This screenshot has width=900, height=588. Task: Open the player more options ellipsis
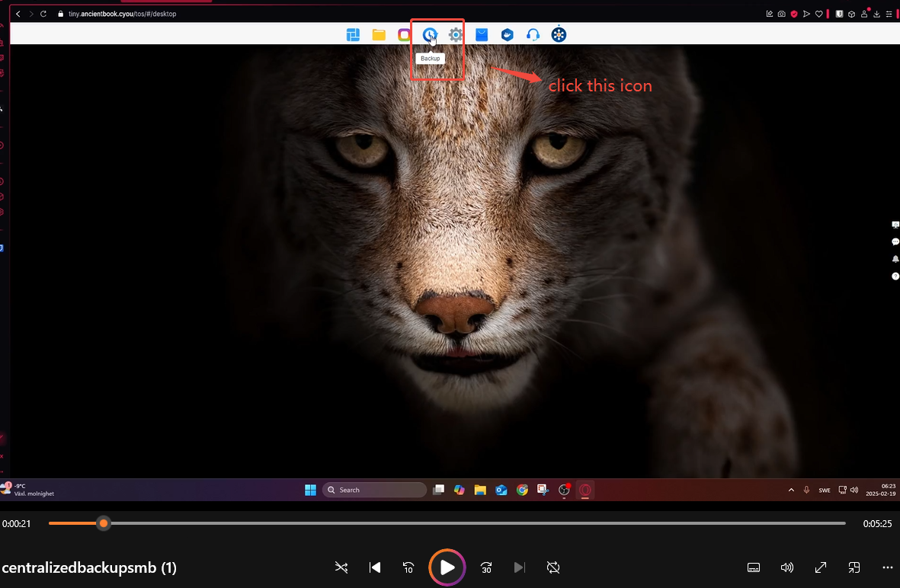(x=887, y=567)
